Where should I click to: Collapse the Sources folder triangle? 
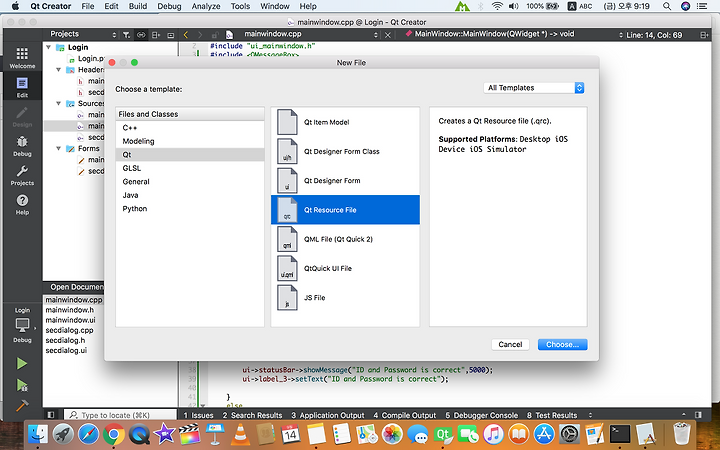coord(58,103)
